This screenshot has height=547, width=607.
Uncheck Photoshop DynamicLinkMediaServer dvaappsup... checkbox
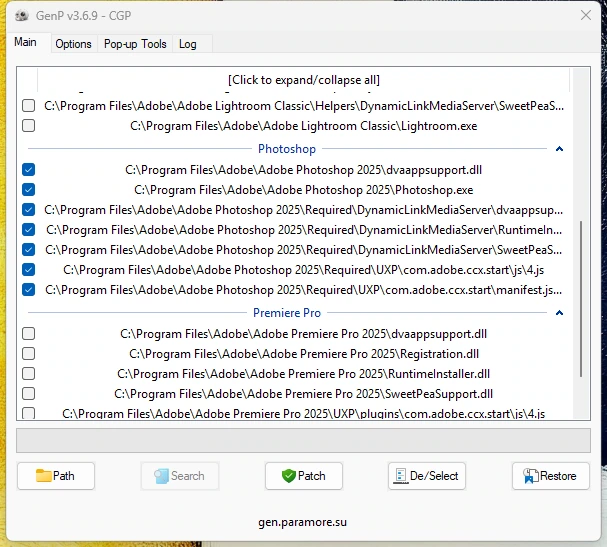[x=28, y=209]
